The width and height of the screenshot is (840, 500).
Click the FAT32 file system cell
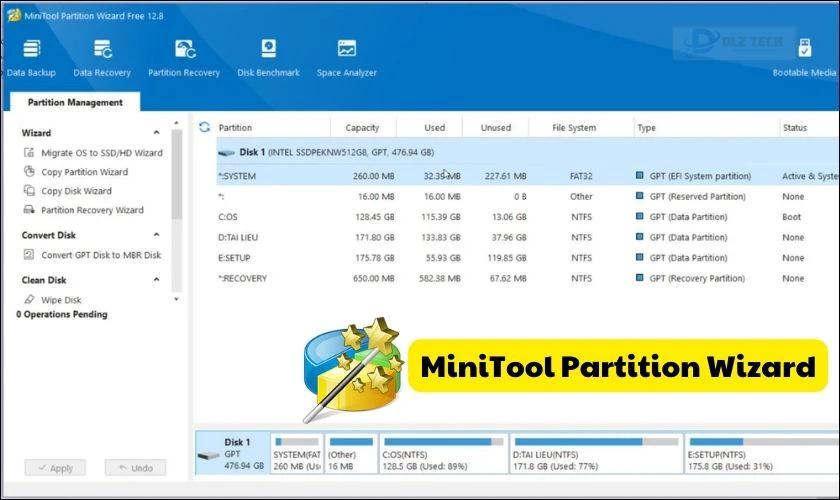[x=581, y=176]
